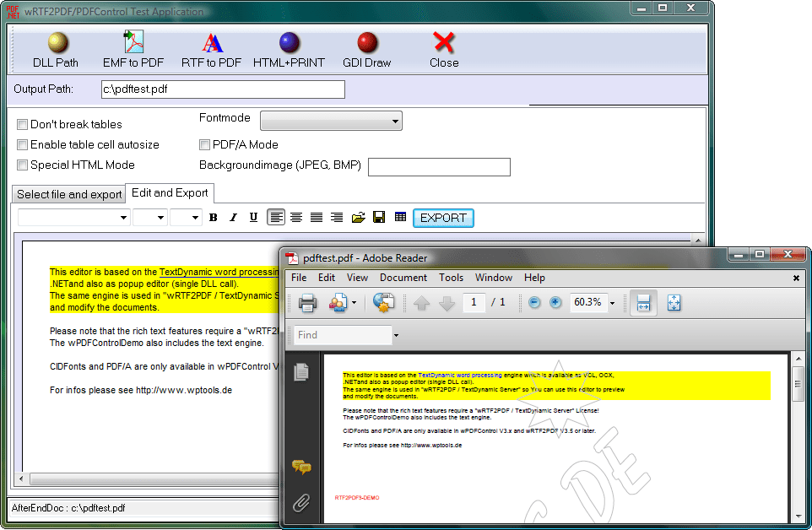Click the EXPORT button
812x530 pixels.
point(443,218)
